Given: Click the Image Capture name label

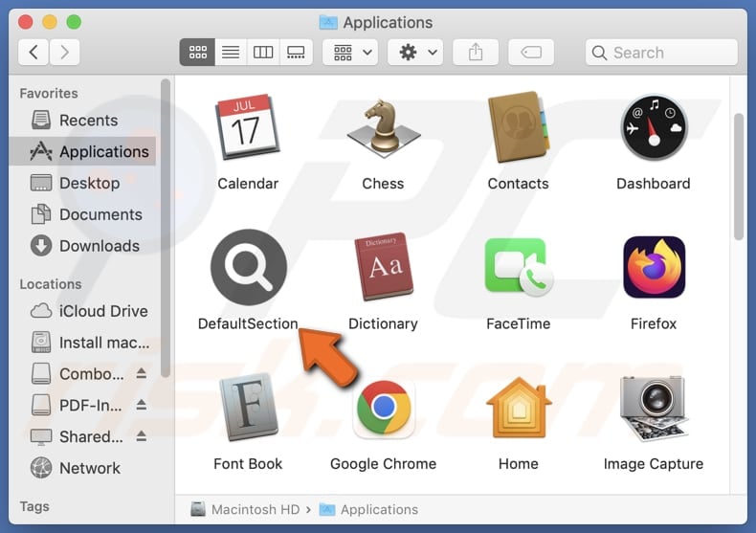Looking at the screenshot, I should (654, 463).
